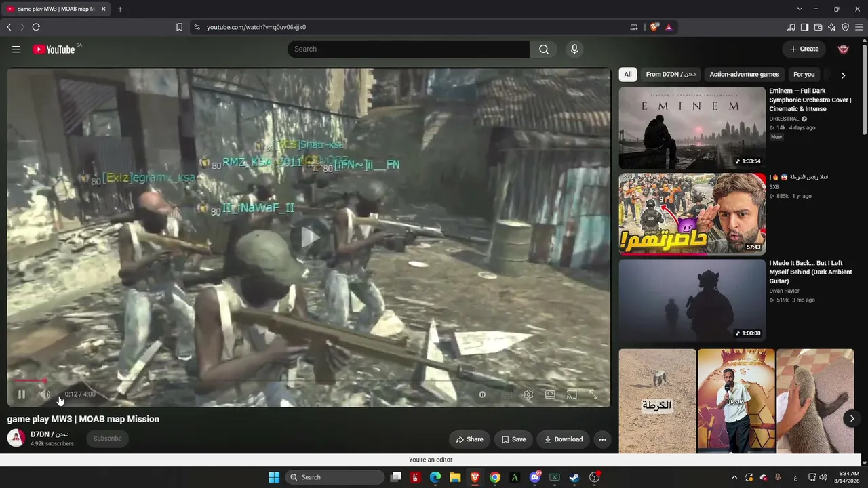The height and width of the screenshot is (488, 868).
Task: Open Steam from taskbar
Action: coord(574,477)
